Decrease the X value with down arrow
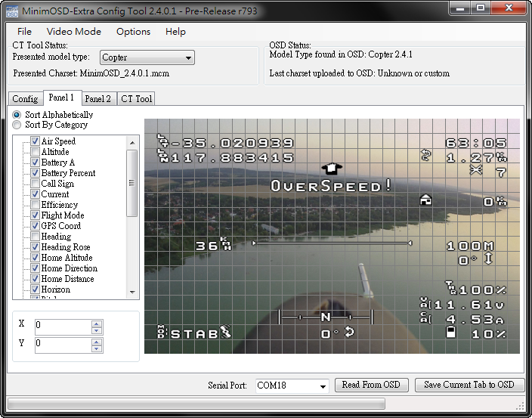The width and height of the screenshot is (532, 418). point(97,330)
